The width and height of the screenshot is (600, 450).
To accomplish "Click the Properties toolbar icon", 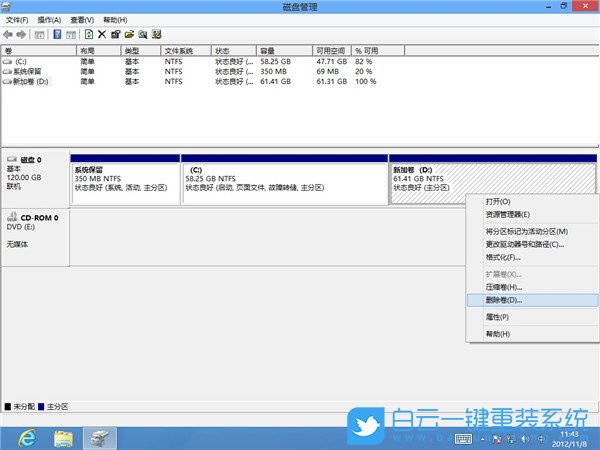I will point(115,34).
